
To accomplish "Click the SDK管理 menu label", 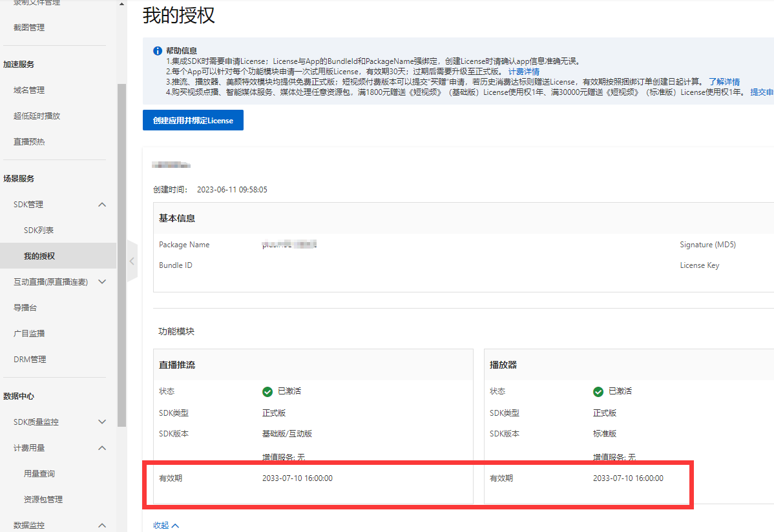I will [x=28, y=204].
